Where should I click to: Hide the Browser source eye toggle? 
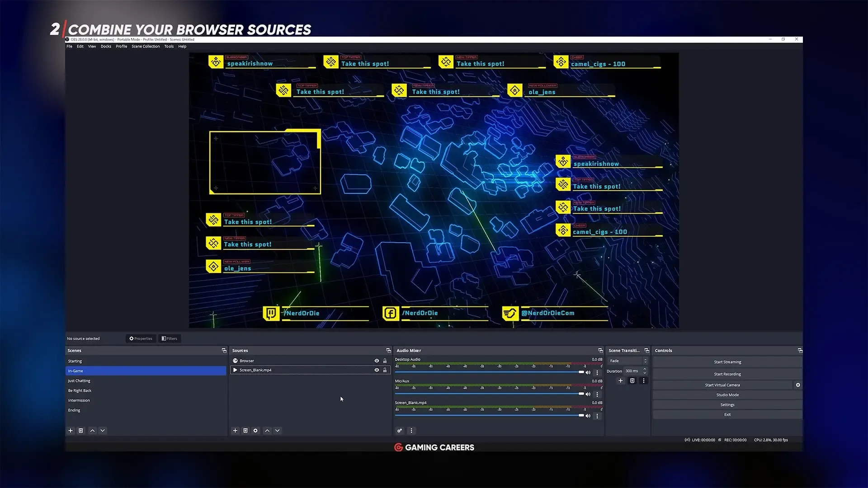coord(377,361)
